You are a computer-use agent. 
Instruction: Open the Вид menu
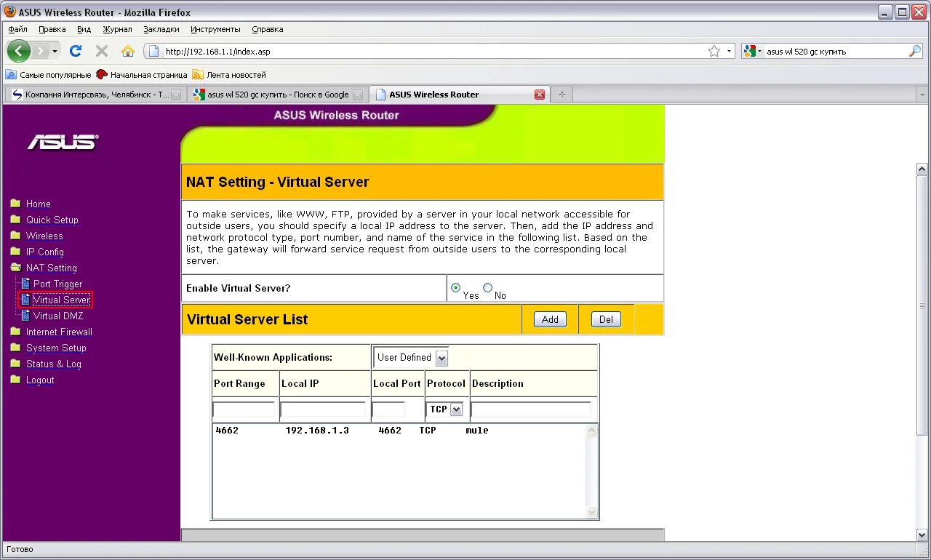pyautogui.click(x=84, y=29)
